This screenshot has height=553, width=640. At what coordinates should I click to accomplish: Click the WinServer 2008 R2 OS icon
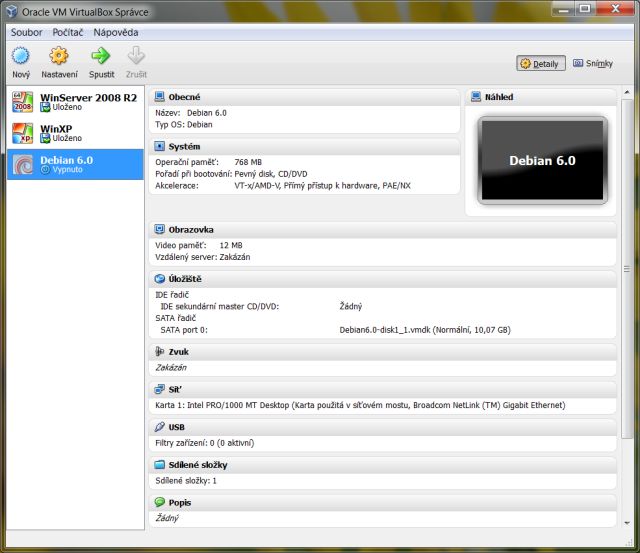tap(22, 102)
